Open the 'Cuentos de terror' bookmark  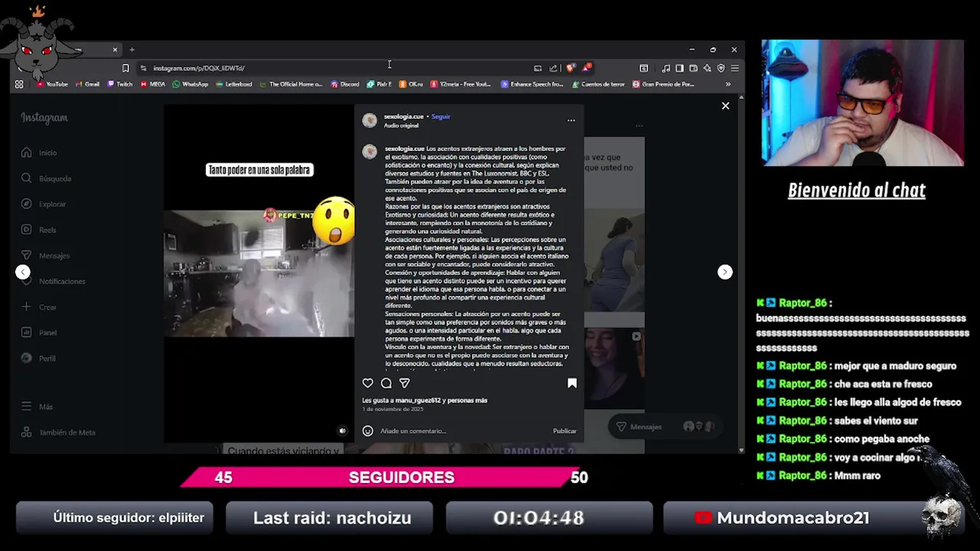click(x=598, y=84)
